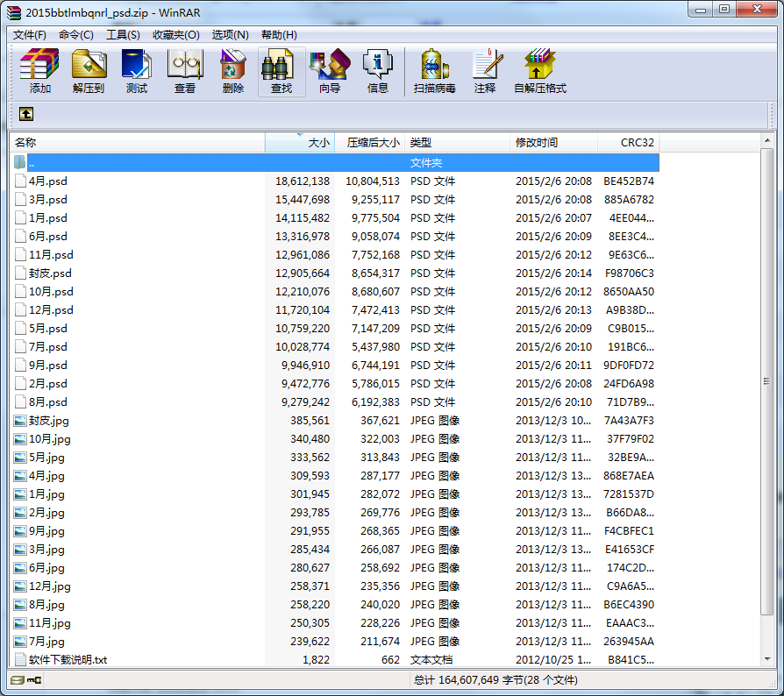
Task: Click the drive icon in status bar
Action: 17,680
